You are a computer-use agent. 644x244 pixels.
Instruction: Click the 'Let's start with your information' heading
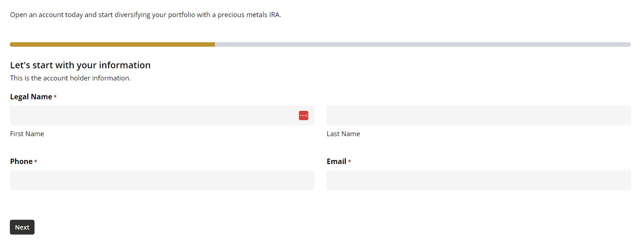coord(80,65)
